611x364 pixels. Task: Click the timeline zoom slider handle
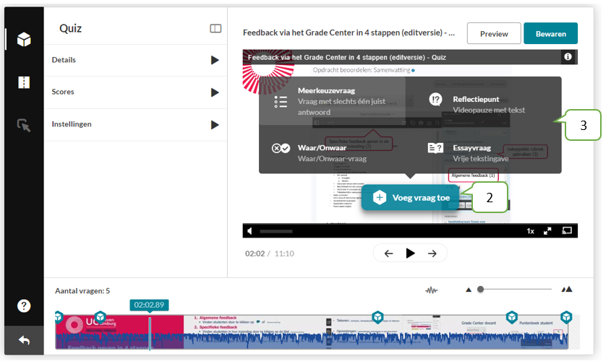pos(480,290)
